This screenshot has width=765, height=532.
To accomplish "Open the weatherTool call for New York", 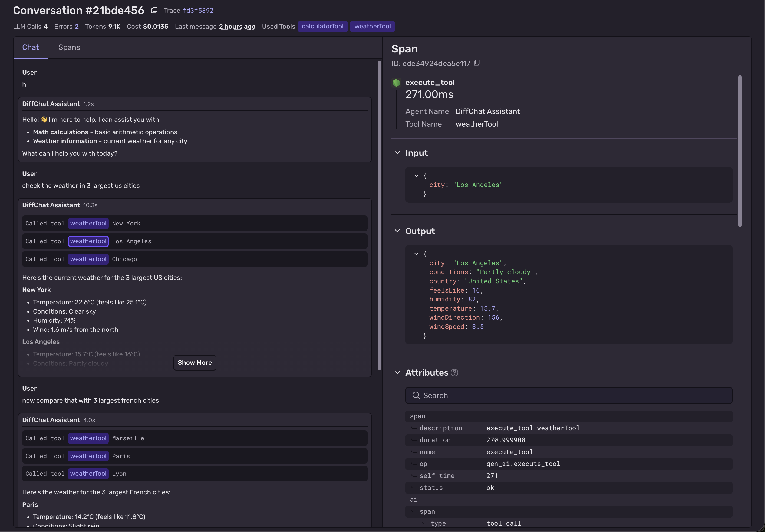I will point(88,223).
